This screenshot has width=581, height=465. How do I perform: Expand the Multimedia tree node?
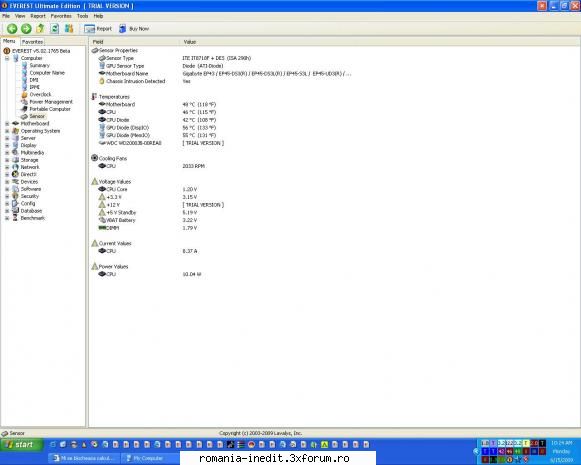(7, 153)
